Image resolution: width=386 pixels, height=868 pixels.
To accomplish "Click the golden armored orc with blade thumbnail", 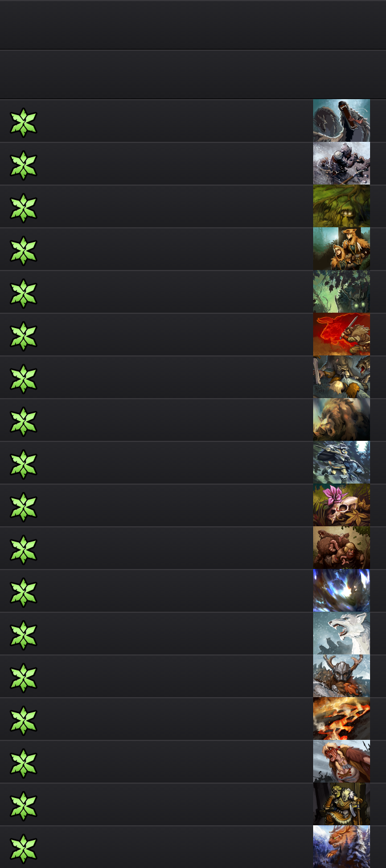I will coord(342,804).
